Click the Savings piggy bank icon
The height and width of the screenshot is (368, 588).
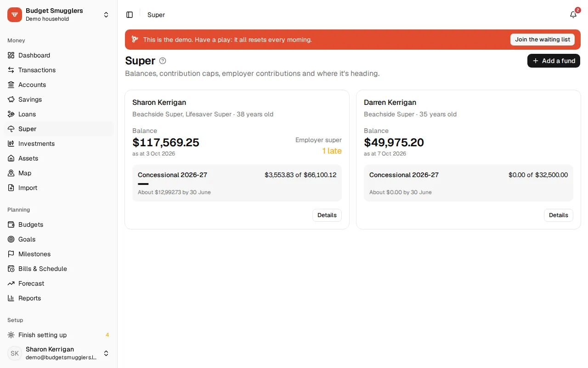[x=11, y=99]
